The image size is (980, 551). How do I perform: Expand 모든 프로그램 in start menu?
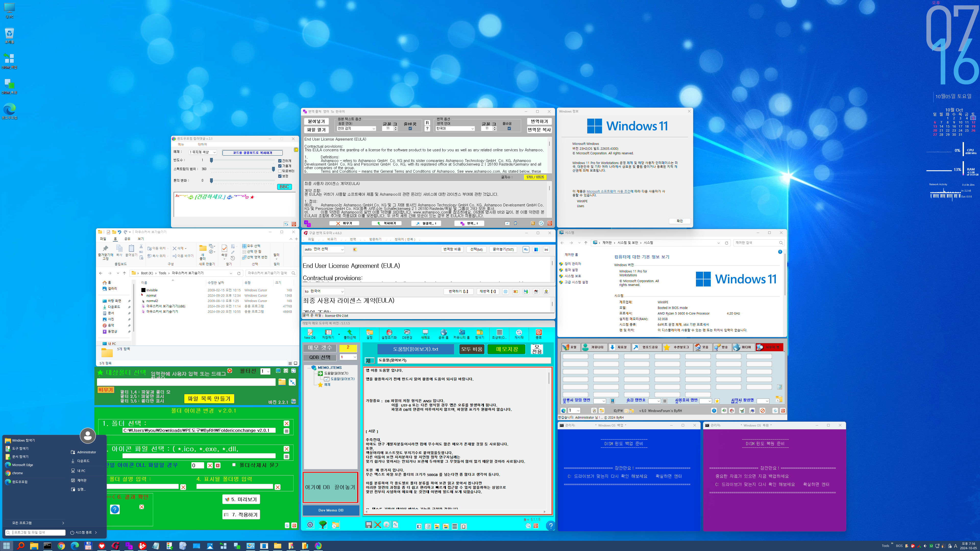pyautogui.click(x=35, y=523)
